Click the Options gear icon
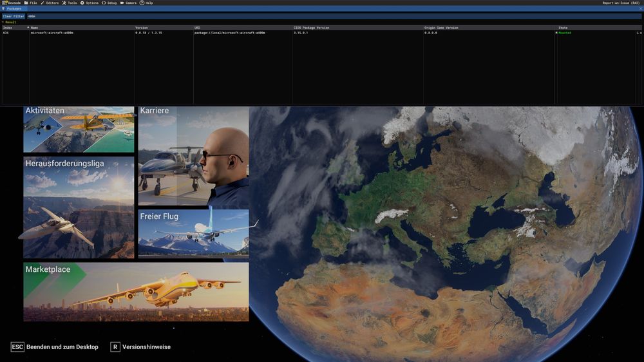This screenshot has height=362, width=644. coord(82,3)
